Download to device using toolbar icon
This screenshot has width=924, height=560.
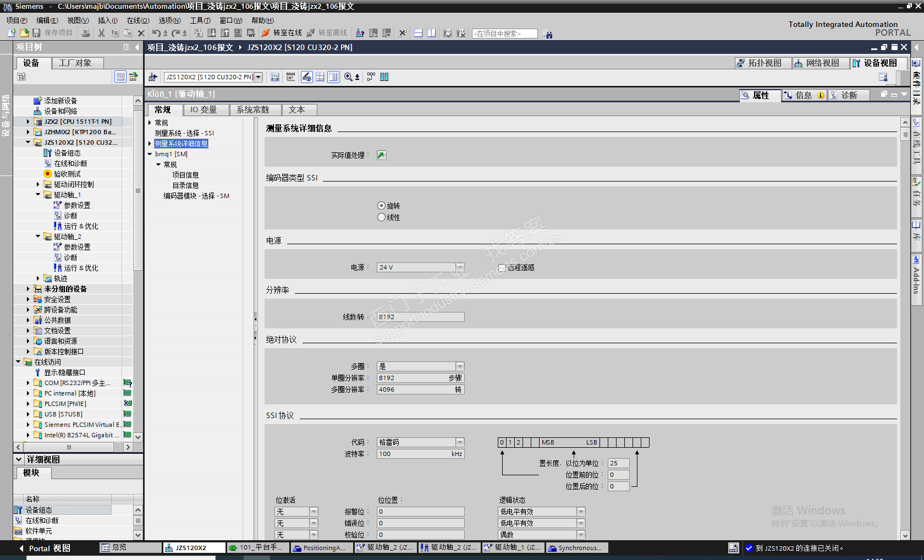[x=212, y=33]
